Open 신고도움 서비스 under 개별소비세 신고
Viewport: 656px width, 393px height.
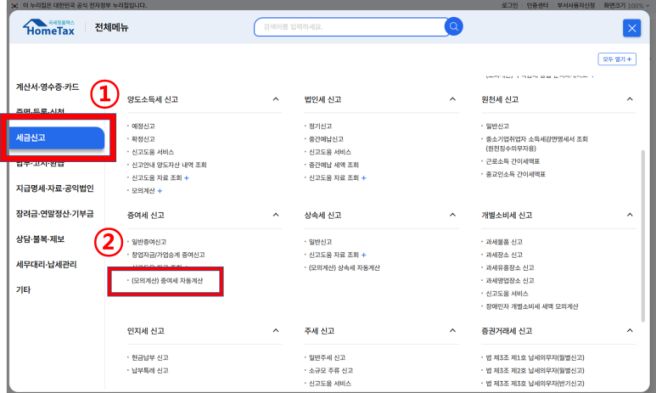click(507, 294)
